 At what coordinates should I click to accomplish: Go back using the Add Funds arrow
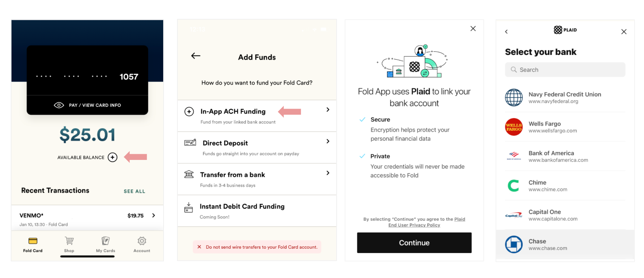pos(196,56)
